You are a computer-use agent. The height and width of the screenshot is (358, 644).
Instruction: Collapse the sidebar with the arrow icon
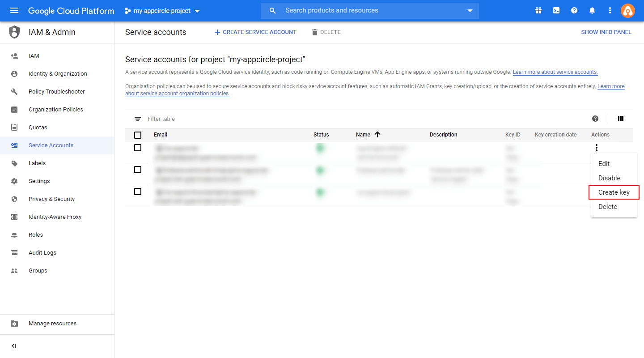click(14, 346)
